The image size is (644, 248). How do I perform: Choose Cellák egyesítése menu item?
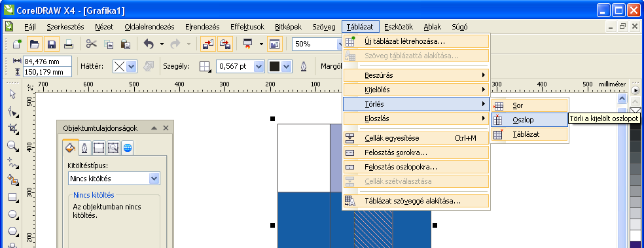[x=416, y=138]
